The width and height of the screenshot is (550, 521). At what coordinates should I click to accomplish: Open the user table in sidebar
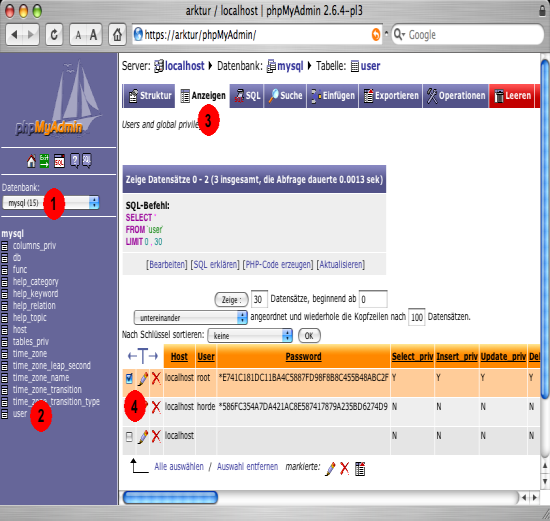tap(20, 414)
